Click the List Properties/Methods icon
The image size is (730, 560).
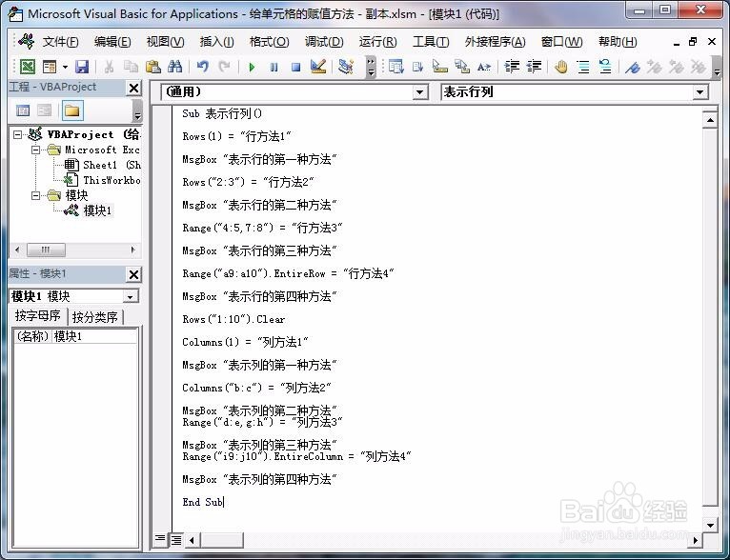coord(396,67)
